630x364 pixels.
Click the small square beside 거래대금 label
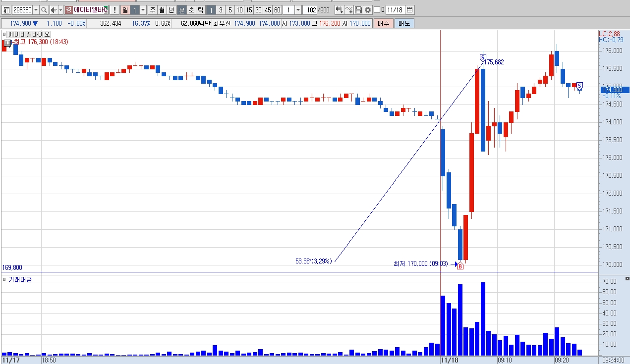tap(4, 279)
